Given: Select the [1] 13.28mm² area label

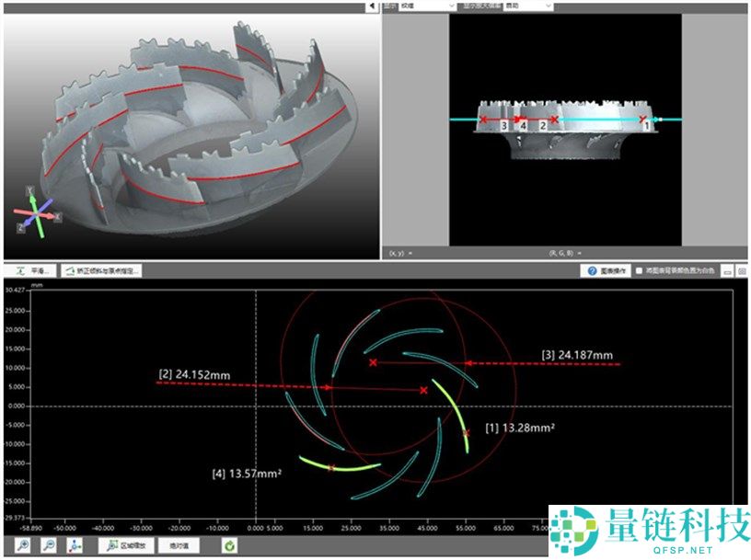Looking at the screenshot, I should point(520,428).
